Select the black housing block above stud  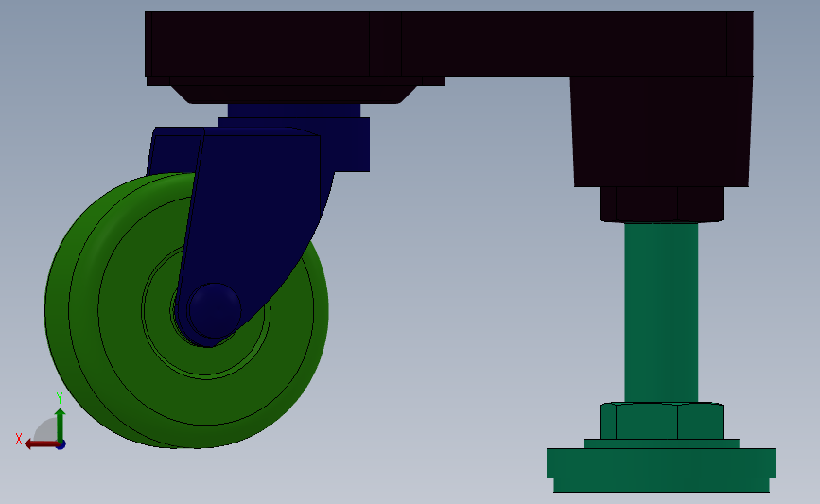661,131
